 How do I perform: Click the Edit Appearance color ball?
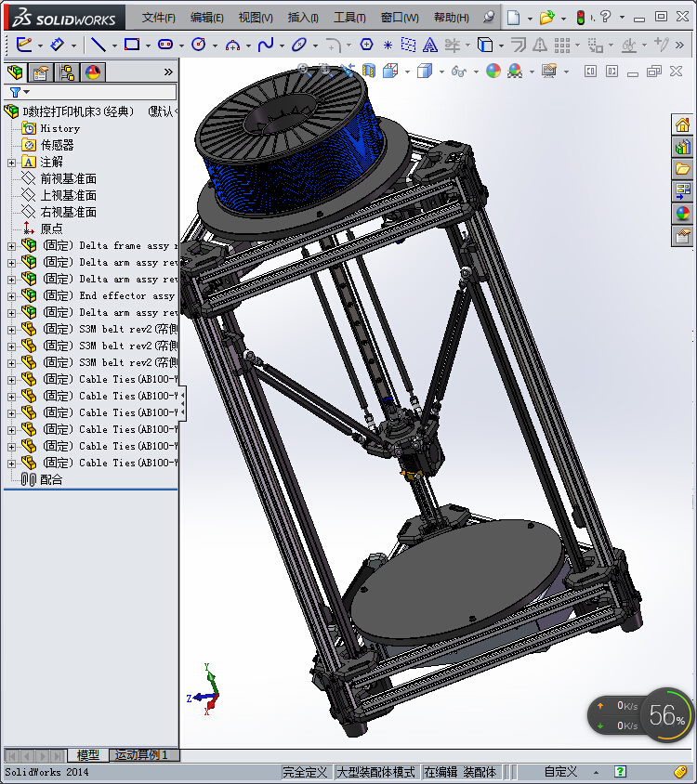click(493, 71)
